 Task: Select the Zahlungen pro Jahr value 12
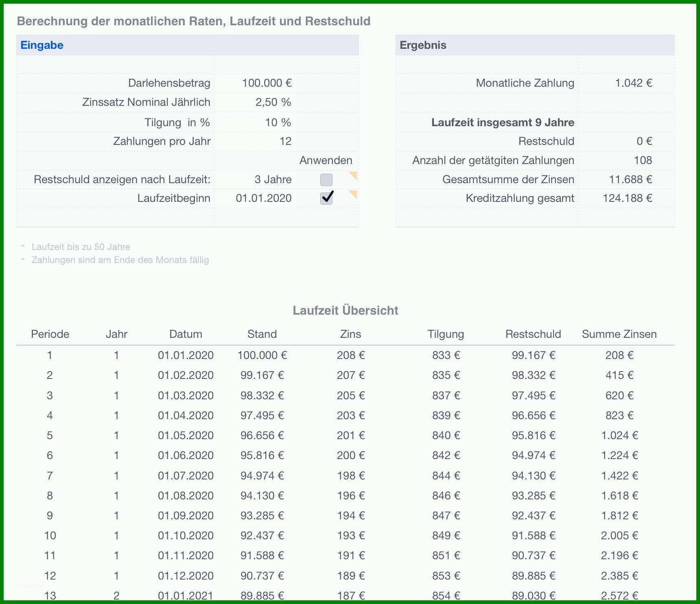click(x=285, y=141)
